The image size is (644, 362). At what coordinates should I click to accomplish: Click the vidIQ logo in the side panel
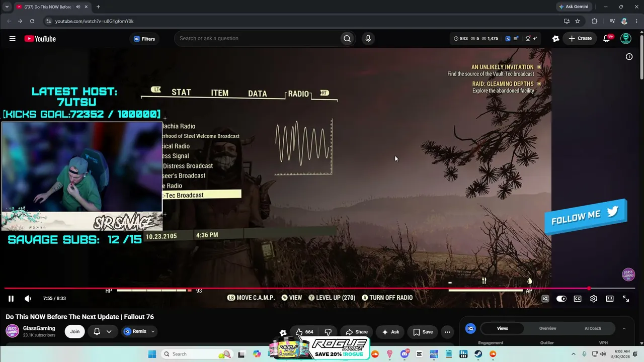(x=471, y=328)
